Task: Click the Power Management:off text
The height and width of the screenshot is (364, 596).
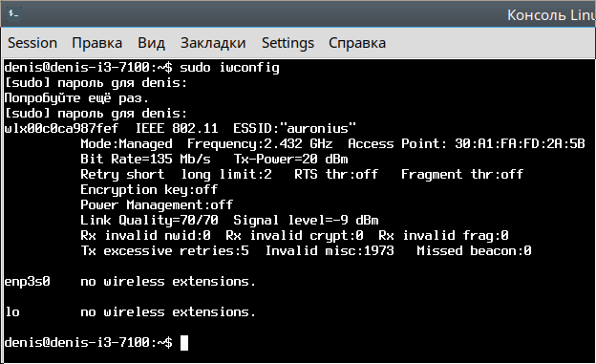Action: pos(157,204)
